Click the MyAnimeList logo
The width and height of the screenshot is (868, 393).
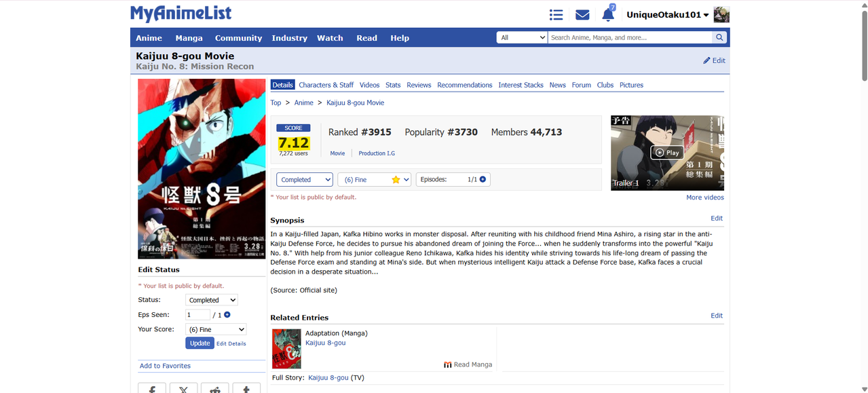[x=181, y=14]
